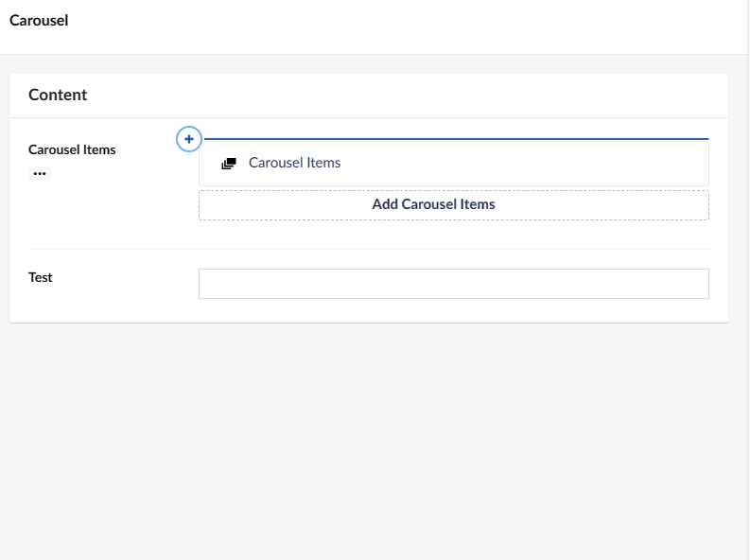Screen dimensions: 750x560
Task: Click the Carousel page title
Action: coord(39,20)
